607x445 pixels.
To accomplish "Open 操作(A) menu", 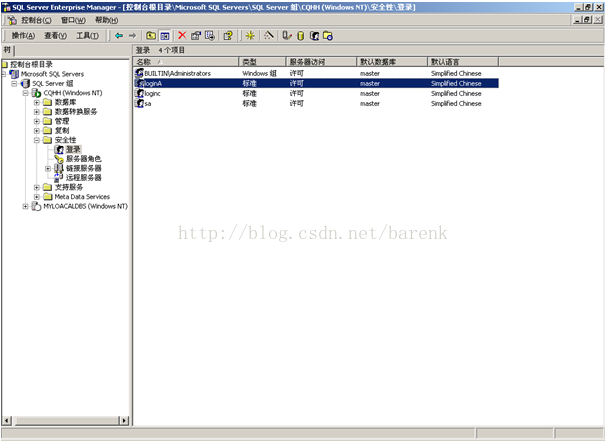I will pos(23,36).
